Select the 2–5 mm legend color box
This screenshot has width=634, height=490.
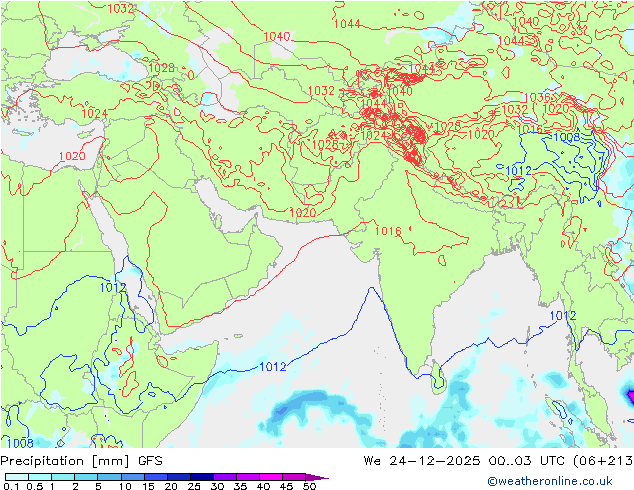(x=86, y=477)
